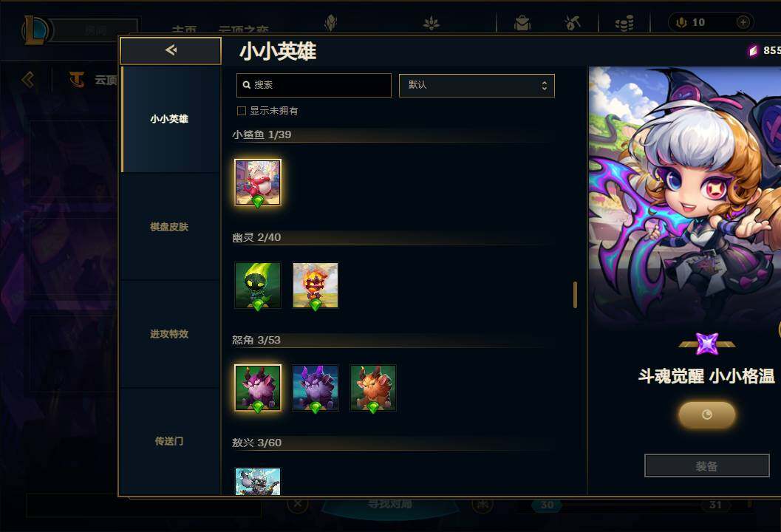Screen dimensions: 781x532
Task: Click the plus icon beside currency 10
Action: tap(743, 22)
